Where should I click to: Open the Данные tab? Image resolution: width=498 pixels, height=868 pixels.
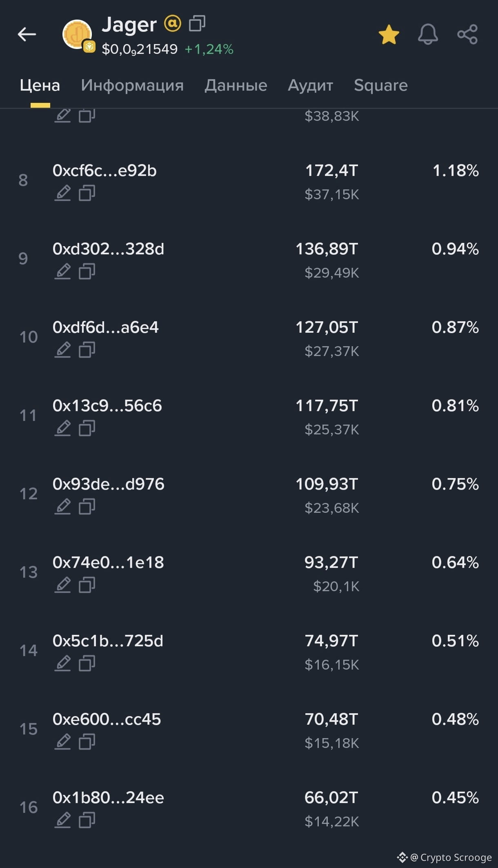tap(236, 85)
